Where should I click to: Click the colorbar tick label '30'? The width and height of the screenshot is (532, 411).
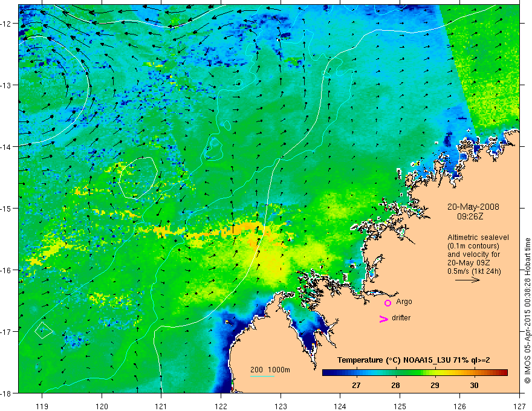tap(474, 385)
